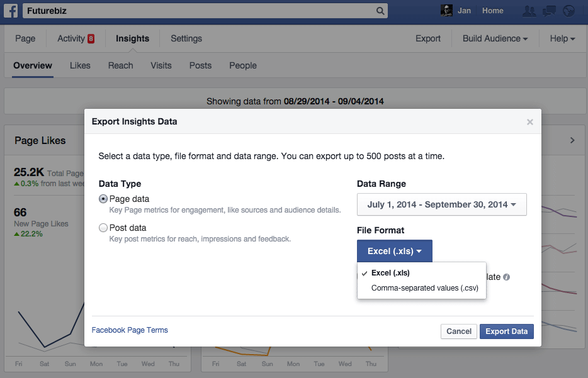588x378 pixels.
Task: Click the Page Likes panel heading
Action: [x=40, y=140]
